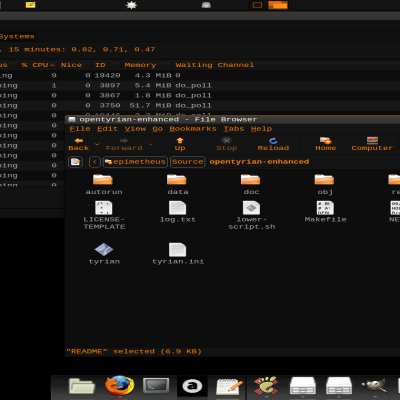Toggle text-based location entry button

pyautogui.click(x=76, y=162)
